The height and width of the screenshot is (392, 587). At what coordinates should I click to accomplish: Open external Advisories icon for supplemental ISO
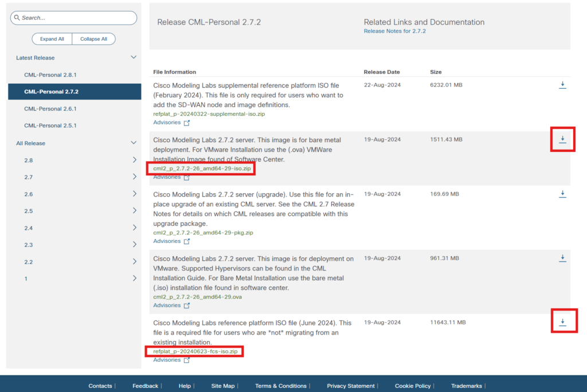186,123
